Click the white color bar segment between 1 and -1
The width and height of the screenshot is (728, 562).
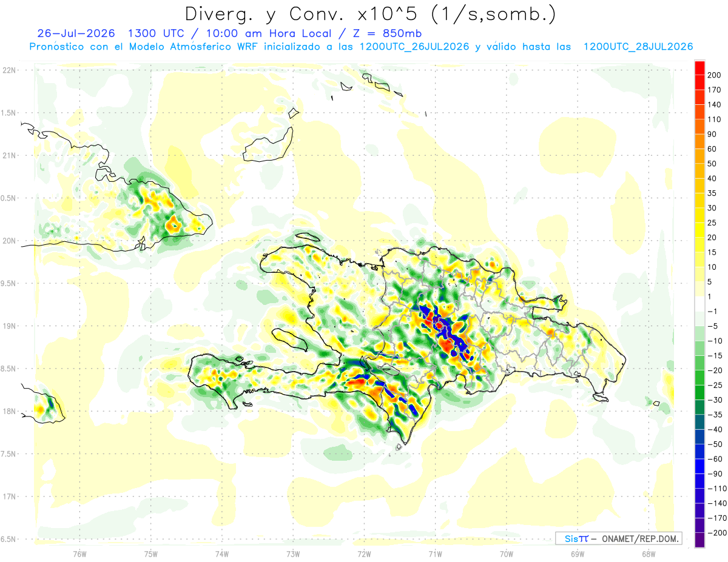[699, 304]
